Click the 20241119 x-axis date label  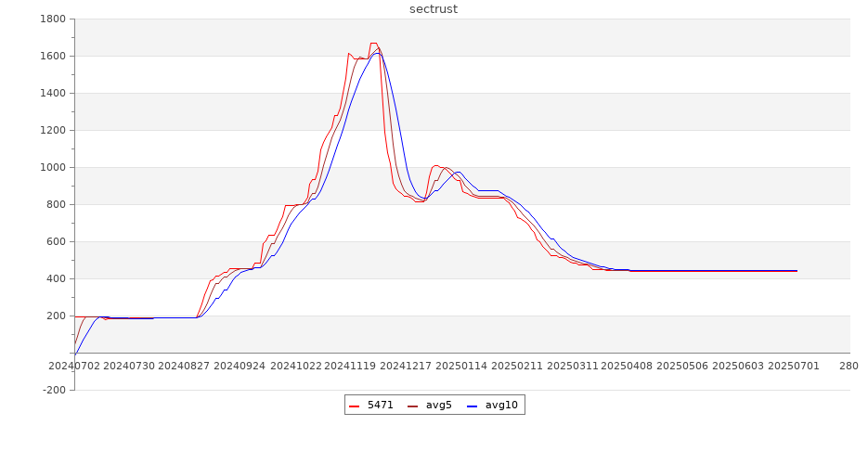pos(351,367)
